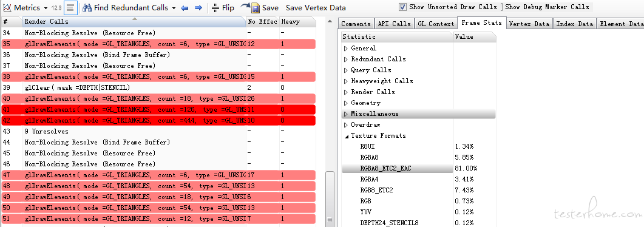This screenshot has height=227, width=644.
Task: Toggle the list view lines icon
Action: [71, 8]
